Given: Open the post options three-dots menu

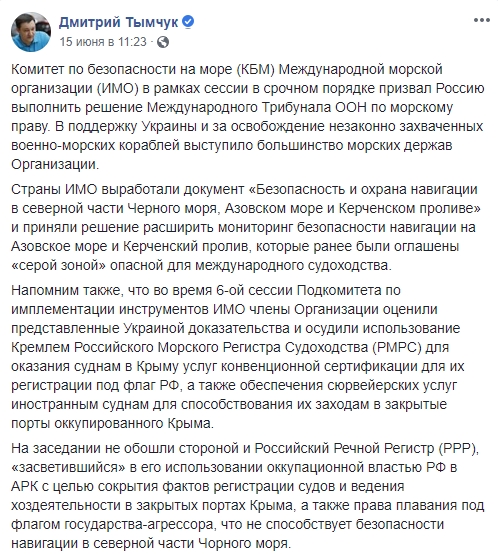Looking at the screenshot, I should point(482,20).
